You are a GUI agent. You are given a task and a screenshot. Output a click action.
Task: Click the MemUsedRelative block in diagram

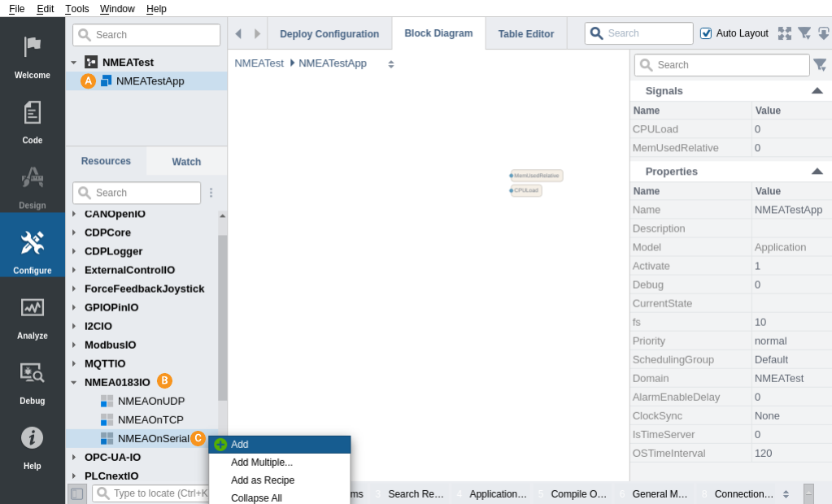coord(536,176)
